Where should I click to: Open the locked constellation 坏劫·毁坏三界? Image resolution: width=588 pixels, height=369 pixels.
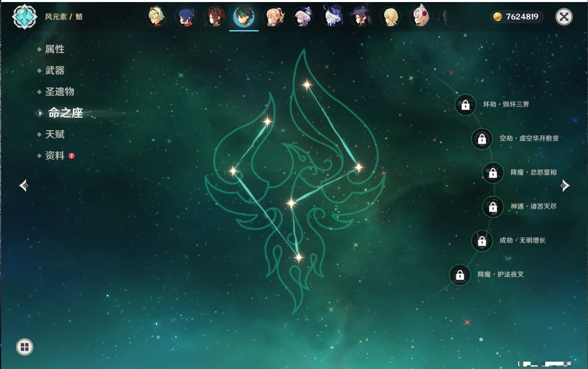(465, 105)
